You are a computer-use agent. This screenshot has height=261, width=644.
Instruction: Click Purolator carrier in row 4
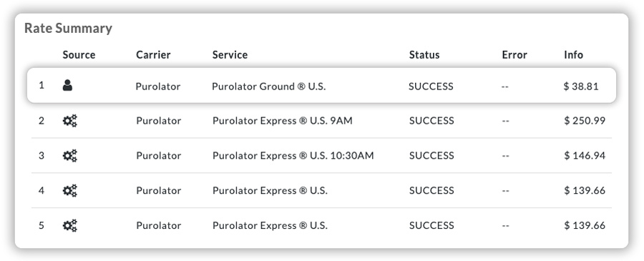tap(159, 190)
